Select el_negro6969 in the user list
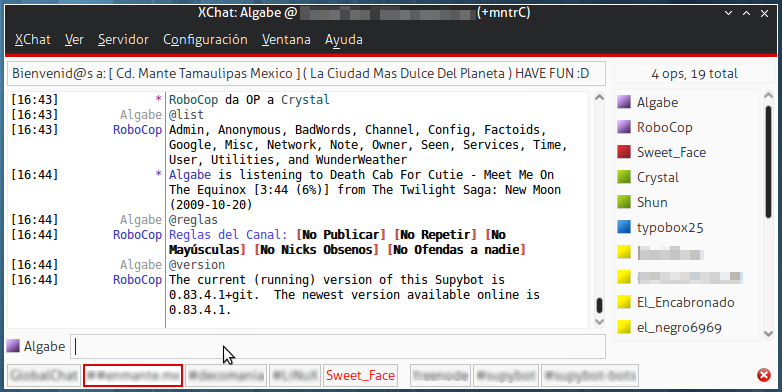The width and height of the screenshot is (782, 392). coord(679,328)
